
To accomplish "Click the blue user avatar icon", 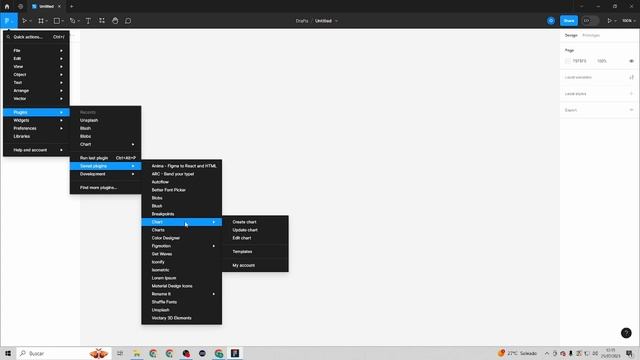I will tap(551, 20).
